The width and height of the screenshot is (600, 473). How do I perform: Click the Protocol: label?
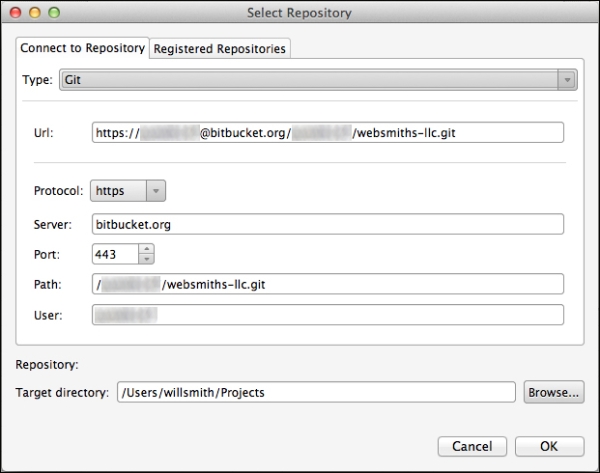[59, 191]
